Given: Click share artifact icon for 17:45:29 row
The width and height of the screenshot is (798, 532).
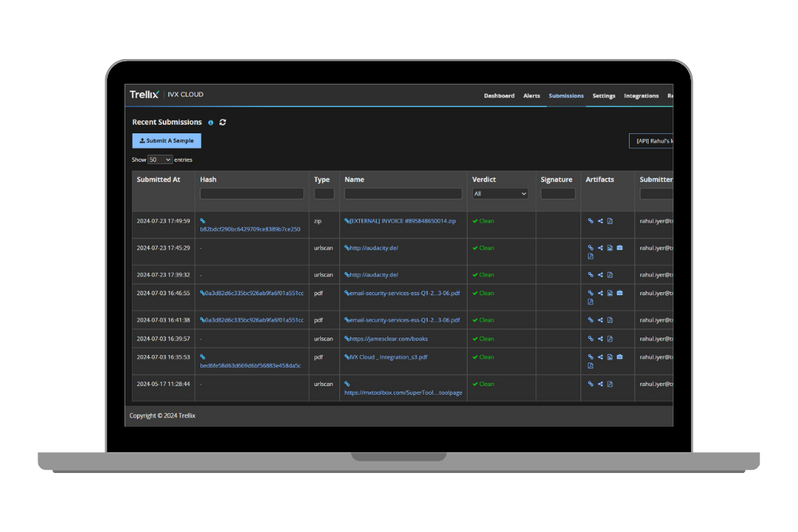Looking at the screenshot, I should click(600, 248).
